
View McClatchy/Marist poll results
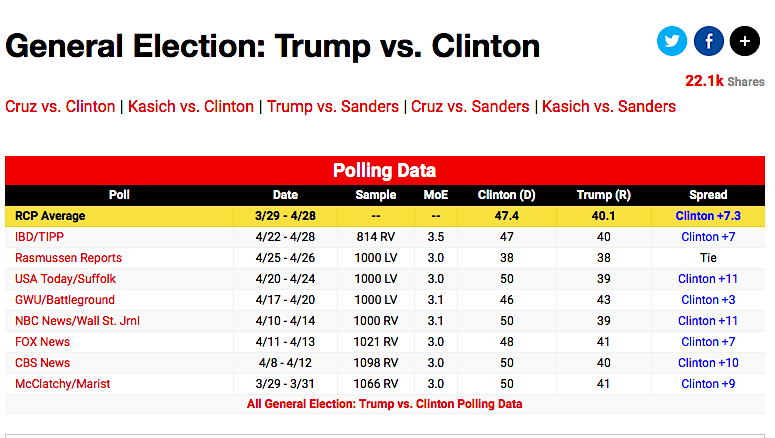tap(62, 384)
